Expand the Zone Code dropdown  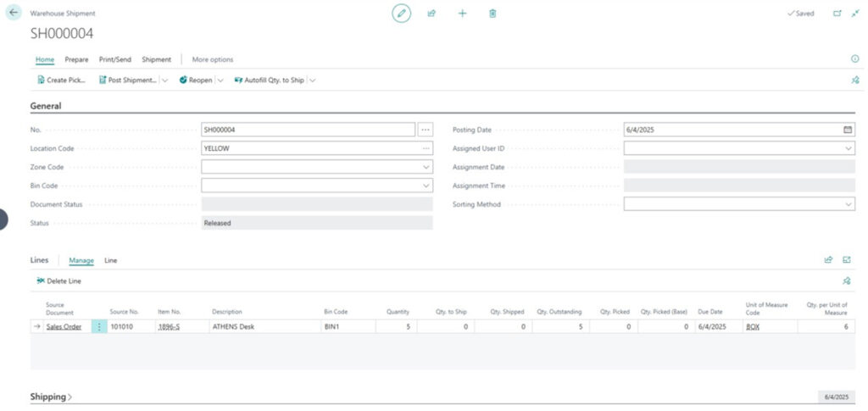click(x=426, y=167)
